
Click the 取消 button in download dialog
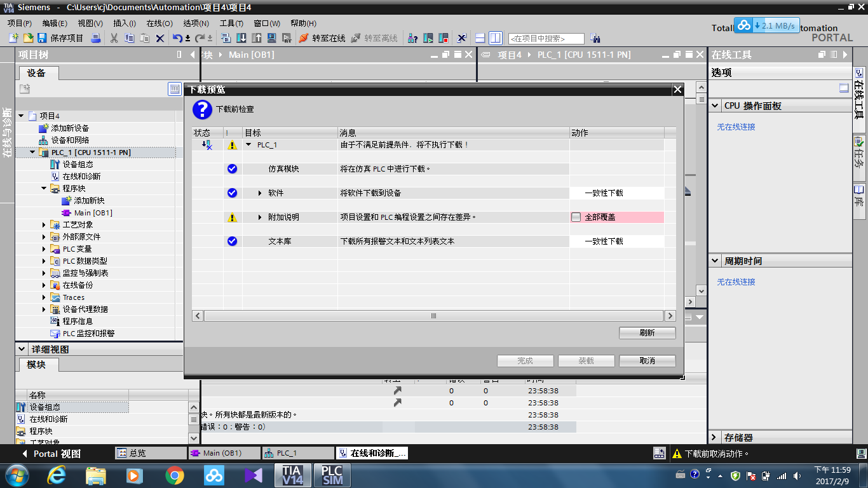tap(647, 361)
